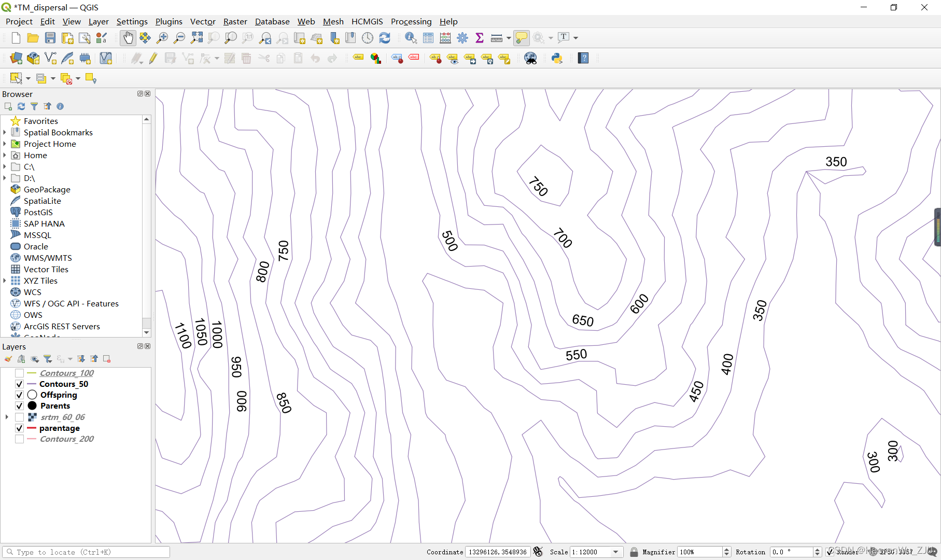Hide the Offspring layer
The height and width of the screenshot is (560, 941).
19,395
